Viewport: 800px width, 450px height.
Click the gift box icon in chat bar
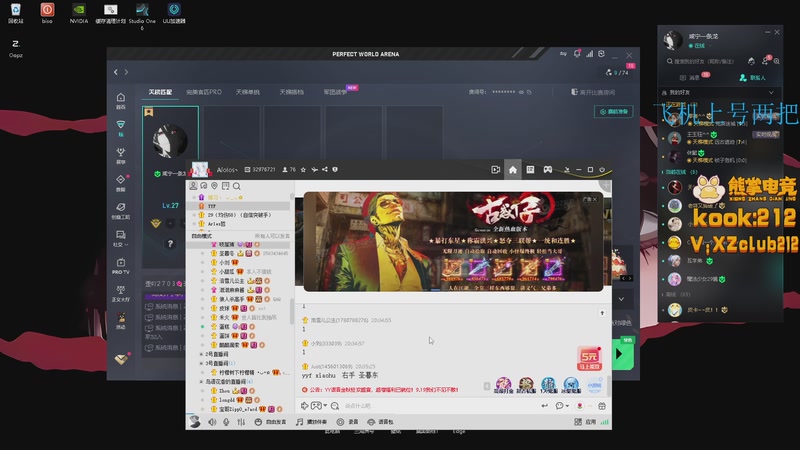click(x=602, y=406)
